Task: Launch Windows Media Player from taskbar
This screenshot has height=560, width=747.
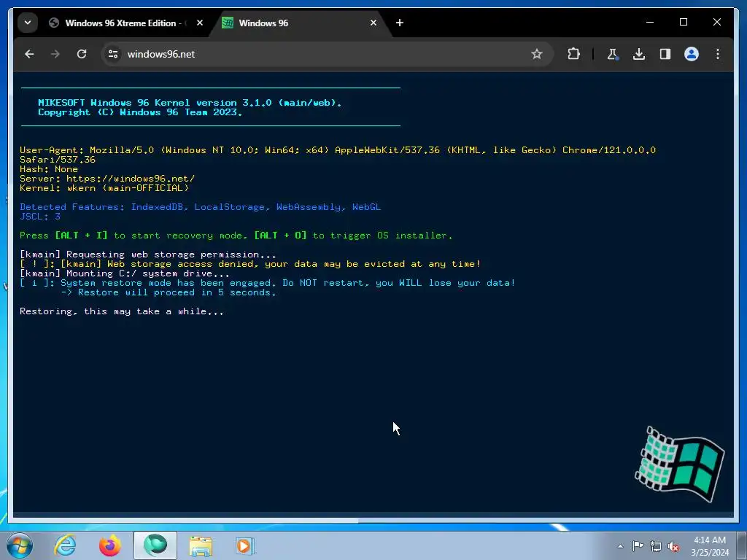Action: tap(245, 545)
